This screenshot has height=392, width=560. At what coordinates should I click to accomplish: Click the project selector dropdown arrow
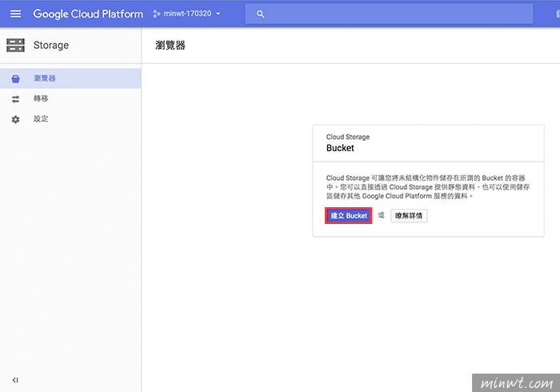click(218, 14)
